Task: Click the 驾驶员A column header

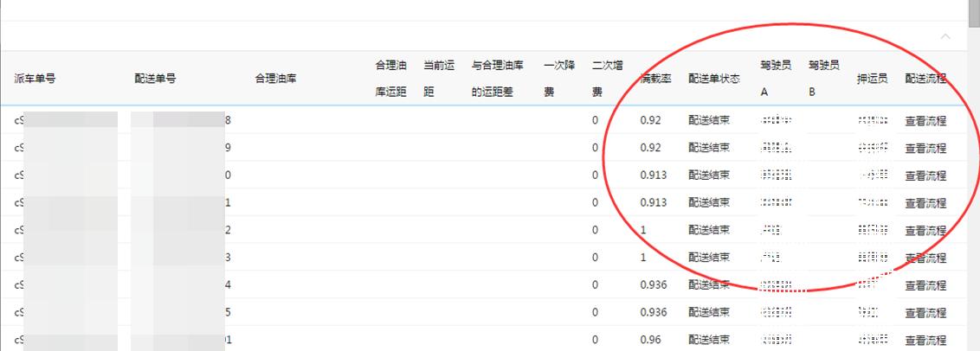Action: click(x=777, y=79)
